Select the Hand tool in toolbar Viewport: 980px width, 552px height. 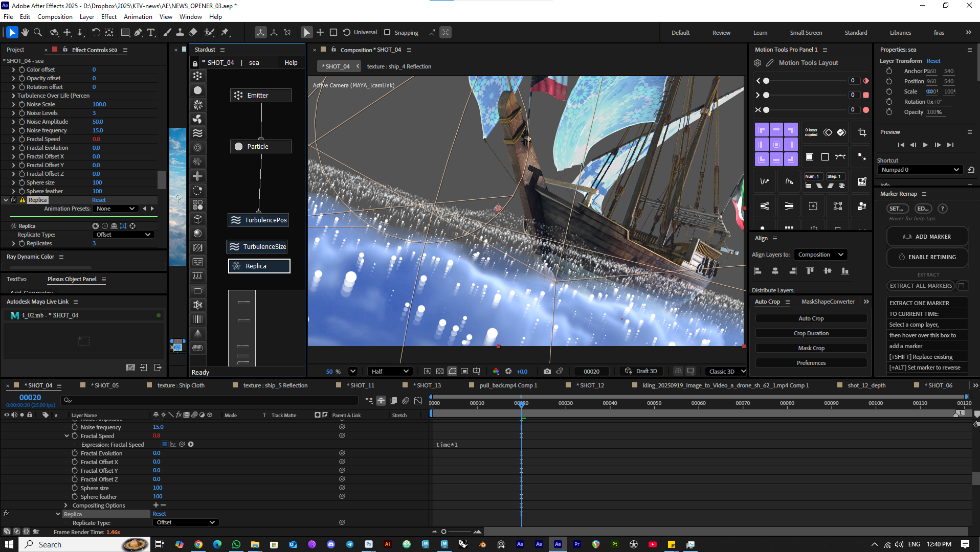coord(25,32)
